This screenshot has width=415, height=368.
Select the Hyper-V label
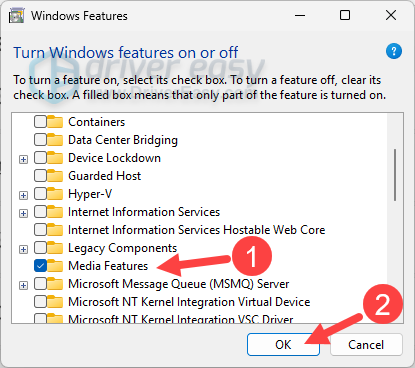[x=90, y=194]
